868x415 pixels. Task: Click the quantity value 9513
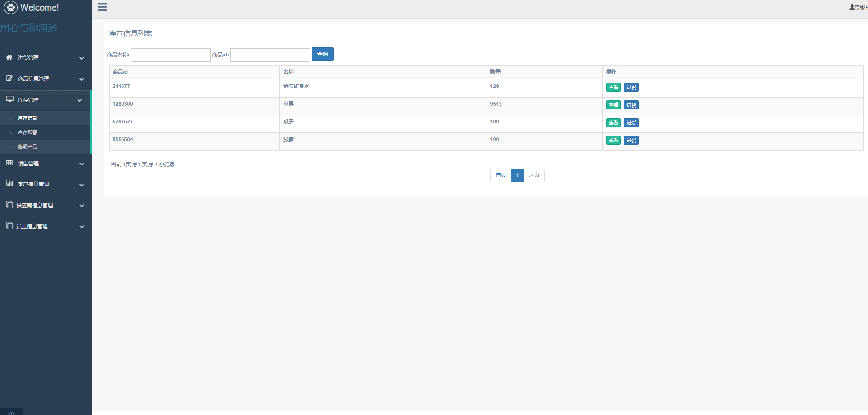496,104
